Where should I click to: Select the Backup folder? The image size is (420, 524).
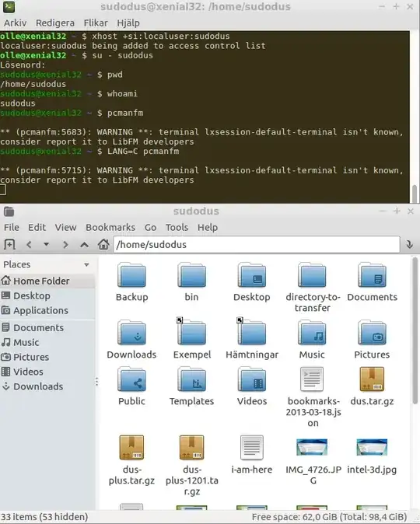131,282
